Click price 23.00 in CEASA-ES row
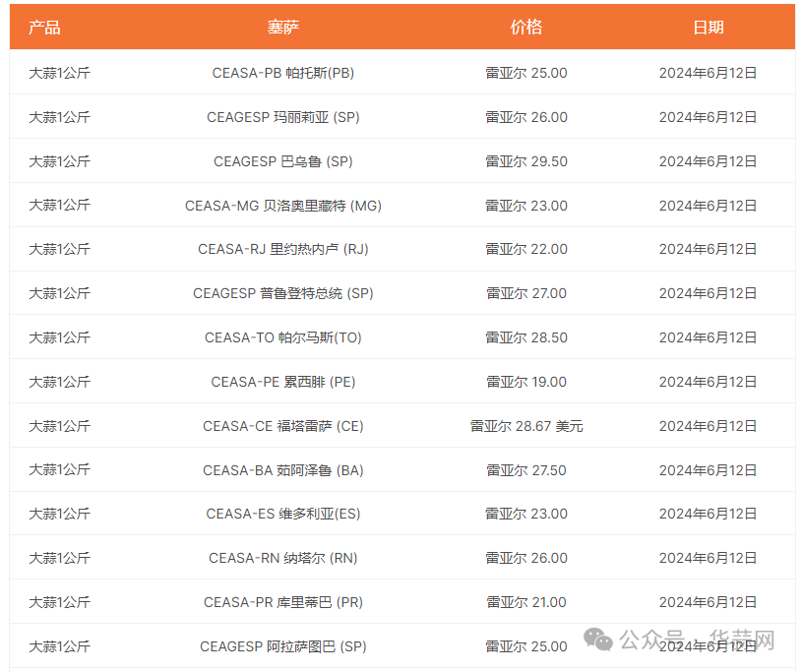This screenshot has width=801, height=672. (x=526, y=514)
